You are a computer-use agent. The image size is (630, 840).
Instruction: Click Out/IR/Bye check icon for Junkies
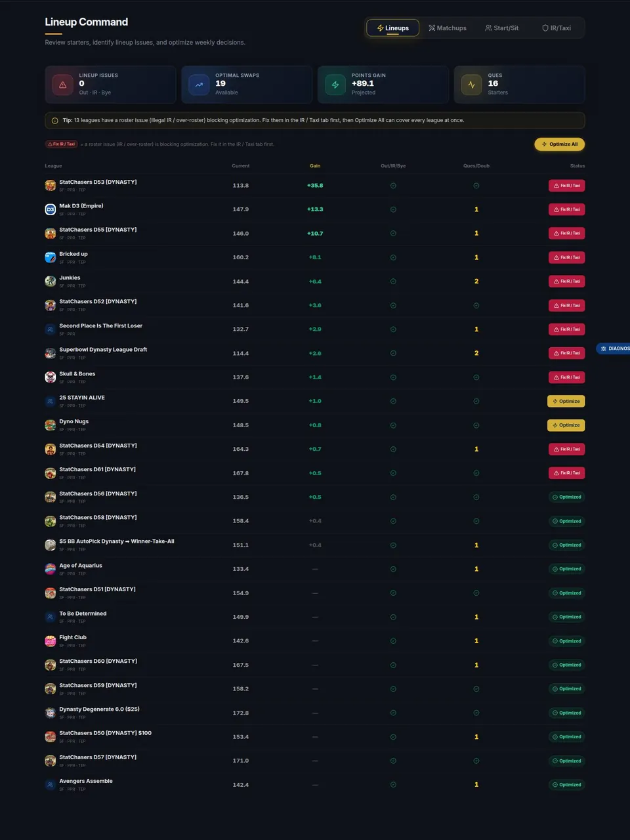pos(393,282)
